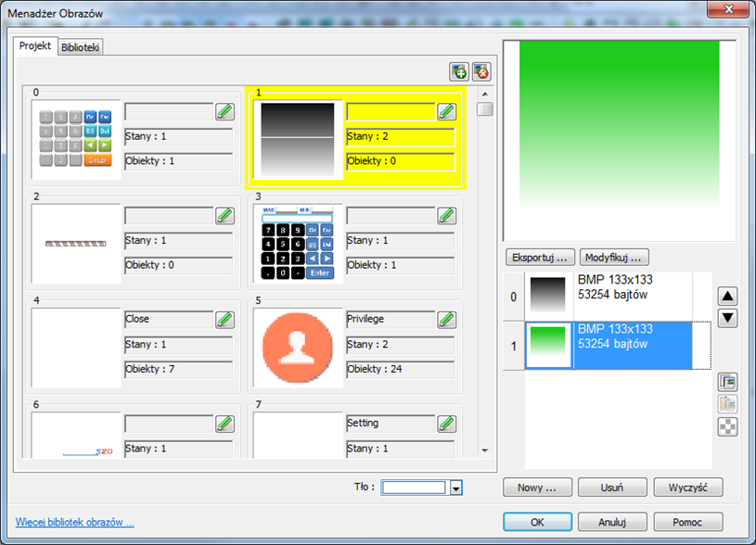Click the add image icon with green plus
This screenshot has height=545, width=756.
(x=459, y=71)
